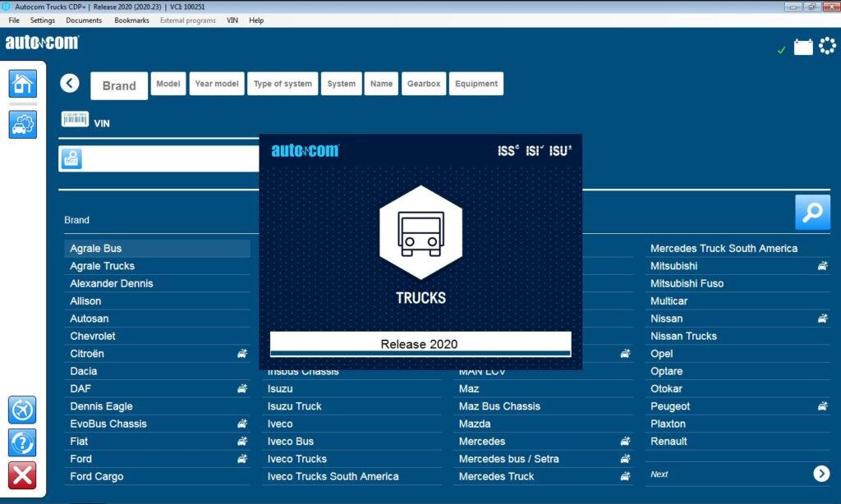Select Mitsubishi Fuso brand
The image size is (841, 504).
[x=738, y=283]
